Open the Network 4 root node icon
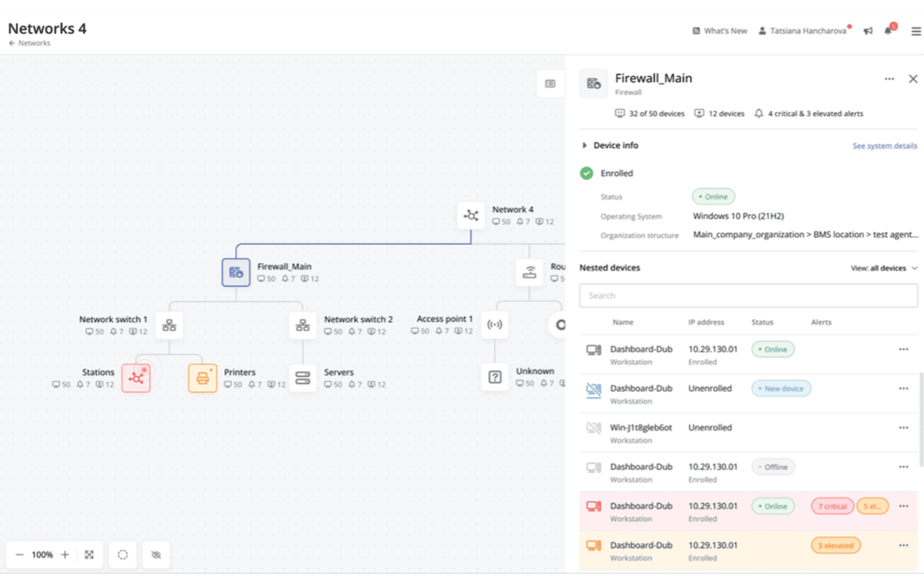The width and height of the screenshot is (924, 585). pyautogui.click(x=471, y=215)
